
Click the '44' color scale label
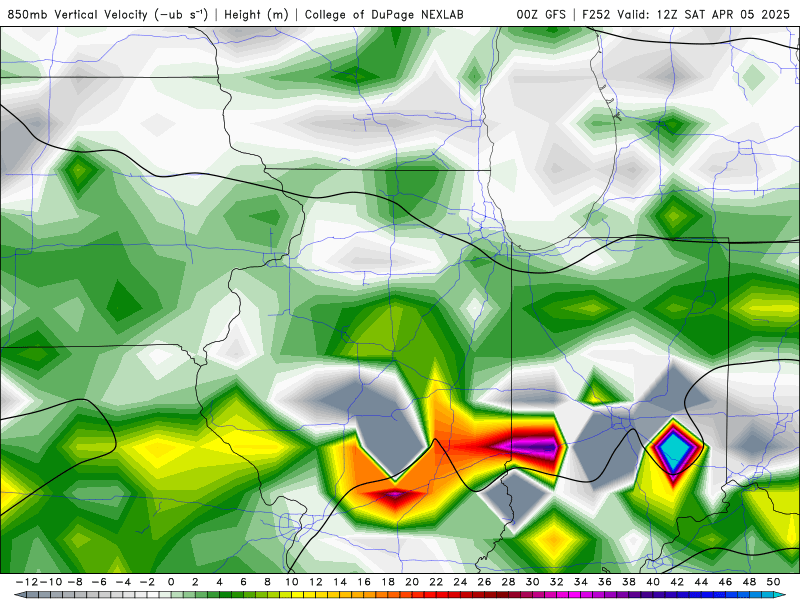(x=701, y=582)
